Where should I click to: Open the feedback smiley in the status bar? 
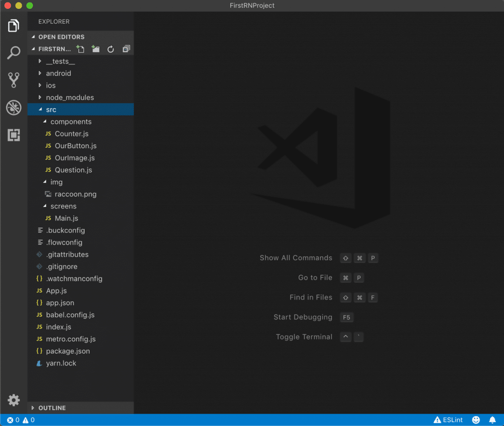coord(476,420)
